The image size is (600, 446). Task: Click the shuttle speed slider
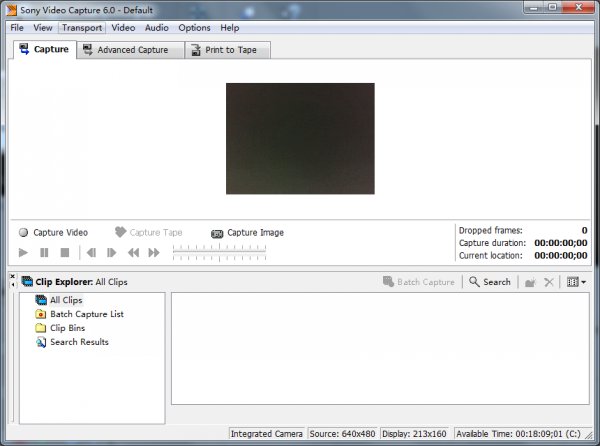click(x=219, y=253)
